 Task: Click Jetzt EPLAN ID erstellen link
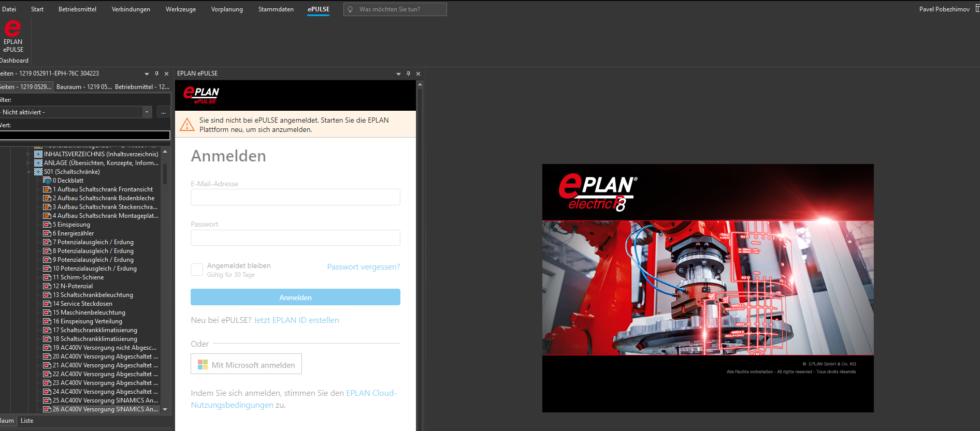[x=296, y=320]
